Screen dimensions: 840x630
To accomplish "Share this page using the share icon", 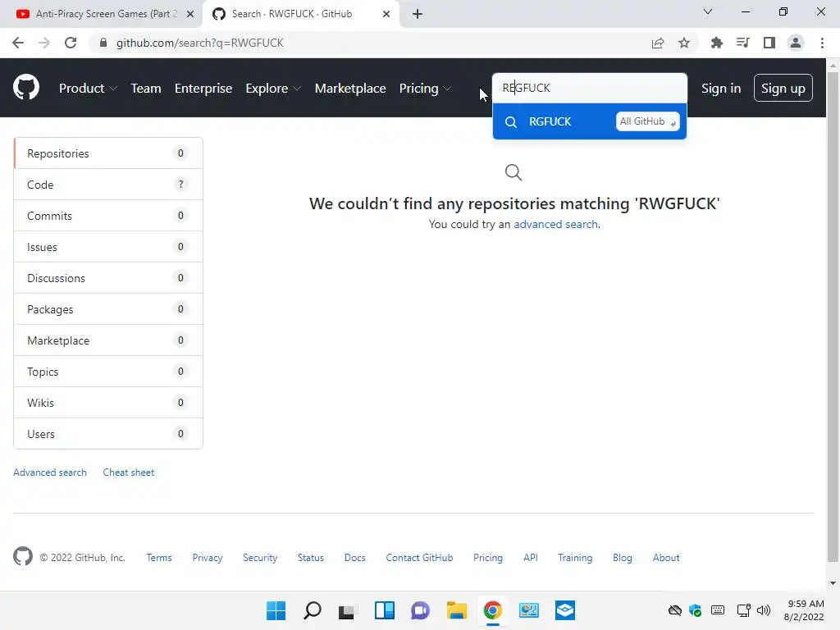I will [658, 43].
